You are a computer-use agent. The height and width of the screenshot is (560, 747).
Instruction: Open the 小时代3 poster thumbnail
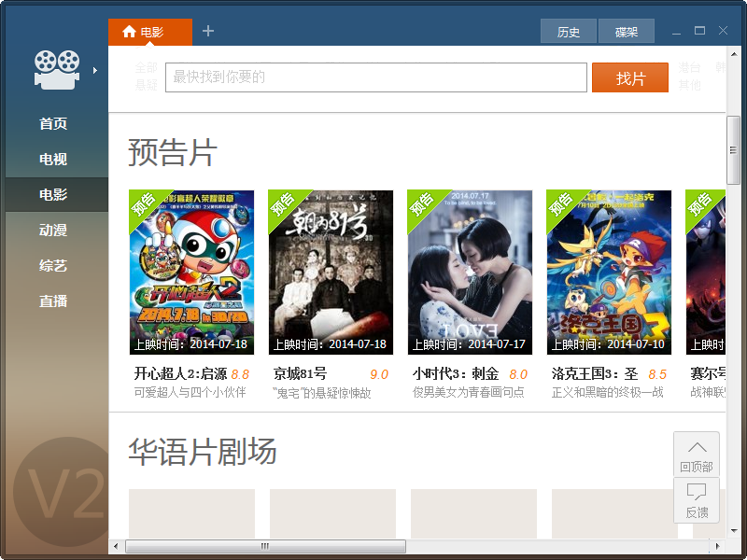click(x=470, y=273)
